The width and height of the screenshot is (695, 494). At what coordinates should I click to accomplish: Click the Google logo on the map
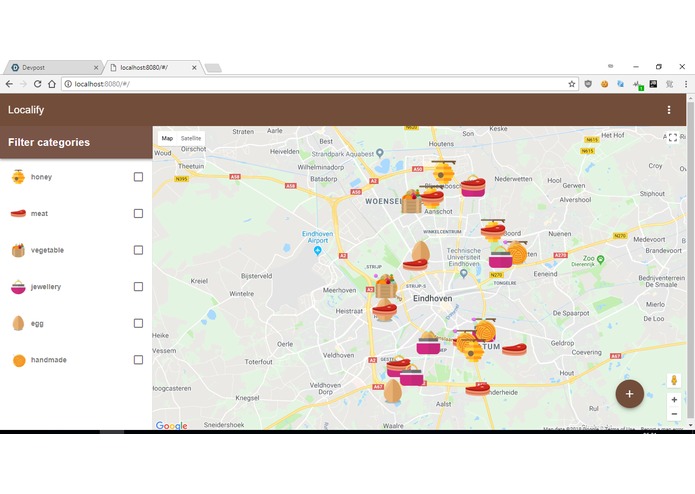click(x=172, y=425)
